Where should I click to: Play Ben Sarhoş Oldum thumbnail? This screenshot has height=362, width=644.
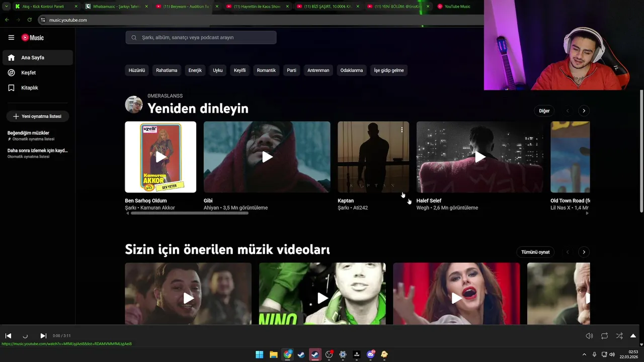(x=160, y=157)
